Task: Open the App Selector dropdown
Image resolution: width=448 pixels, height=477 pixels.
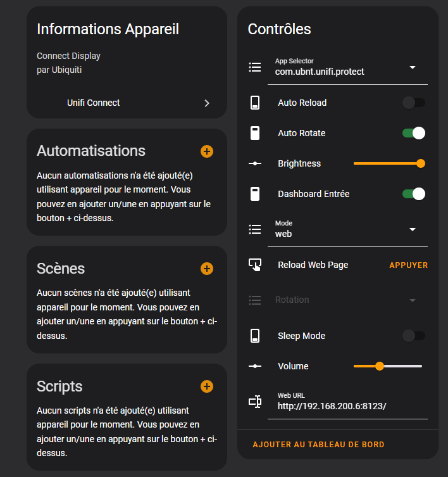Action: click(x=413, y=67)
